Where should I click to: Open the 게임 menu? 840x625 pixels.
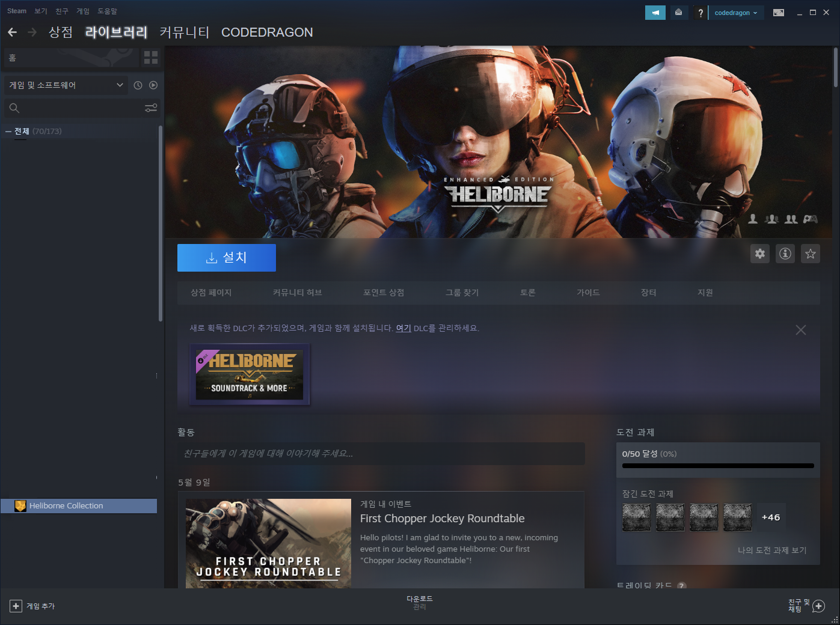click(x=83, y=11)
